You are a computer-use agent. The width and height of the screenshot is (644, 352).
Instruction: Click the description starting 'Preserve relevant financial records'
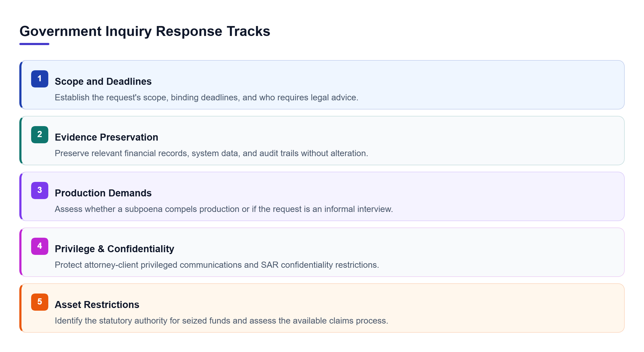coord(211,153)
